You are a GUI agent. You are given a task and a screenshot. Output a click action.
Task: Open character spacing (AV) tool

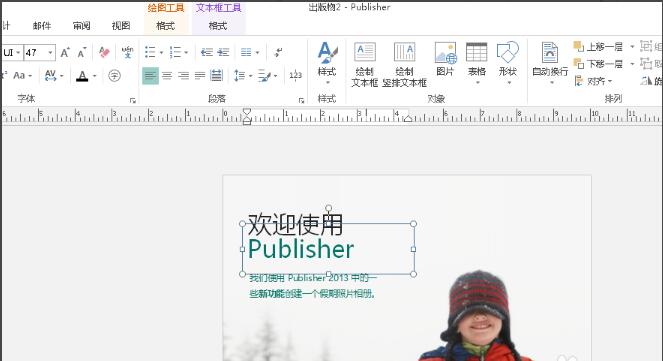(50, 76)
